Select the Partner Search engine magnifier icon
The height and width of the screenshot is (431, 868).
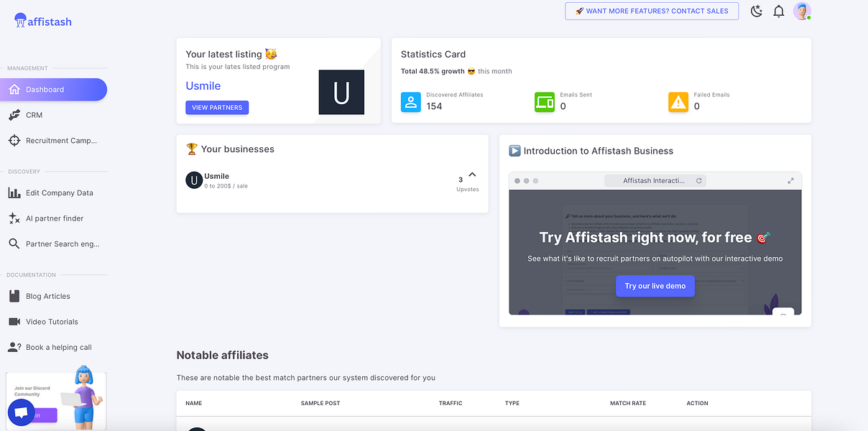click(14, 244)
